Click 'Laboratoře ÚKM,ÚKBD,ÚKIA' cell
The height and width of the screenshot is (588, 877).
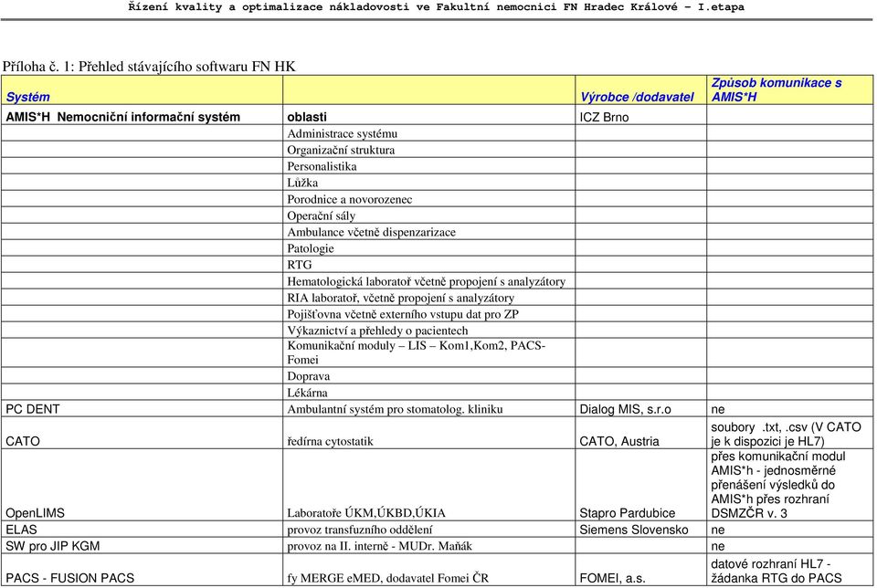(429, 485)
